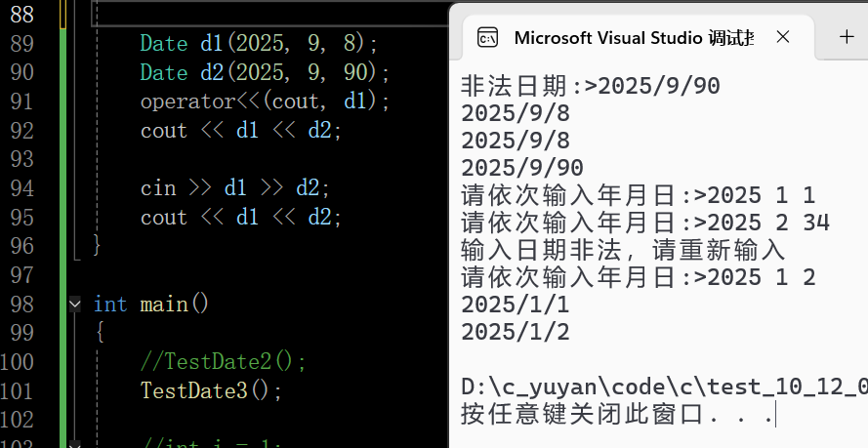Click 'cout << d1 << d2;' on line 95
The height and width of the screenshot is (448, 868).
[241, 218]
